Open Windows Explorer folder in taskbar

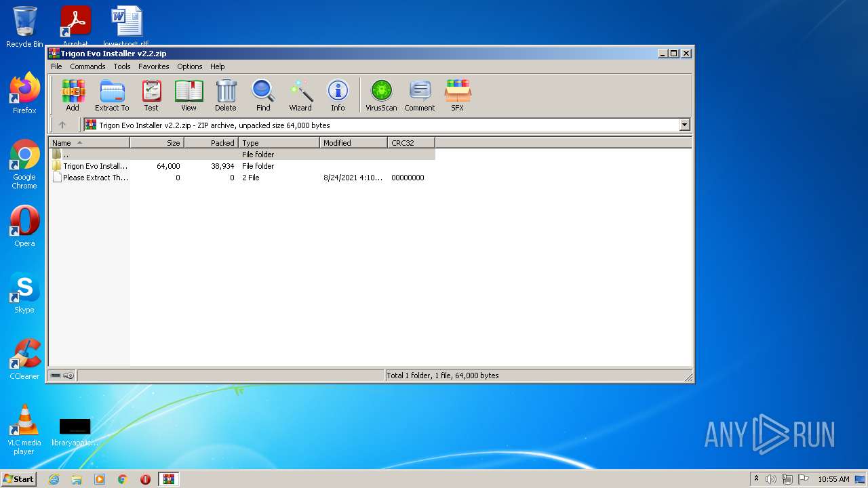(77, 479)
